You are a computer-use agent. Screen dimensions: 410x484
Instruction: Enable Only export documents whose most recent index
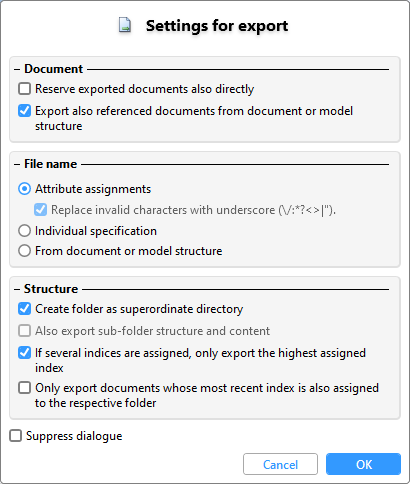pos(24,388)
